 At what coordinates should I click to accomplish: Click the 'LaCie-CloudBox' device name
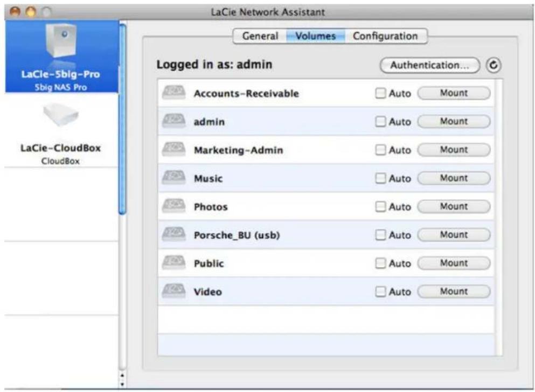coord(61,148)
